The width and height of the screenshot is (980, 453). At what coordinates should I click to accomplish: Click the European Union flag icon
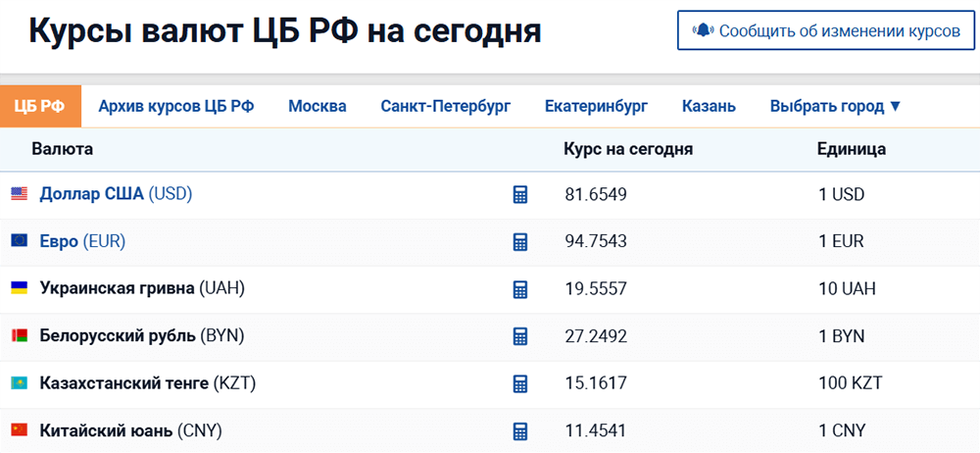click(x=20, y=241)
